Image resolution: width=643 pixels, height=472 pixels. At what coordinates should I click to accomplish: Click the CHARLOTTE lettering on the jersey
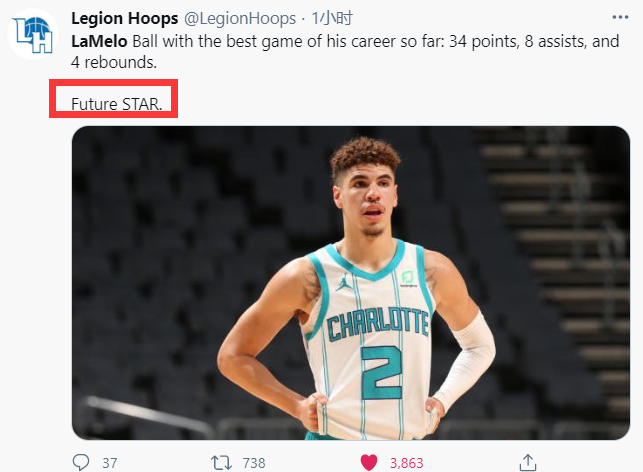pos(378,323)
